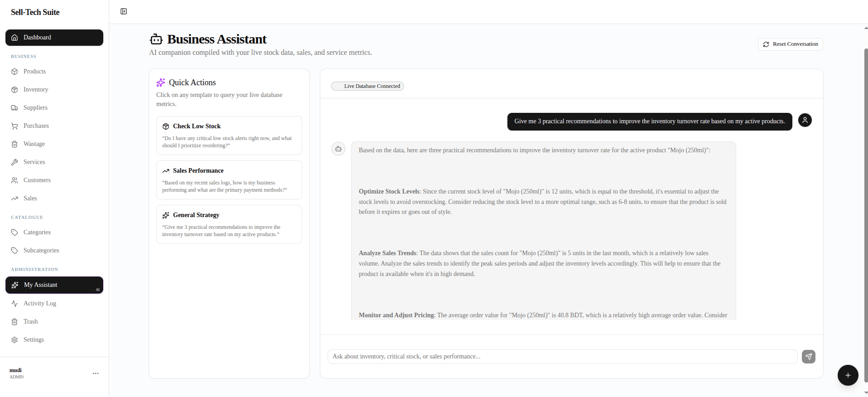Viewport: 868px width, 397px height.
Task: Toggle the sidebar collapse icon
Action: click(124, 11)
